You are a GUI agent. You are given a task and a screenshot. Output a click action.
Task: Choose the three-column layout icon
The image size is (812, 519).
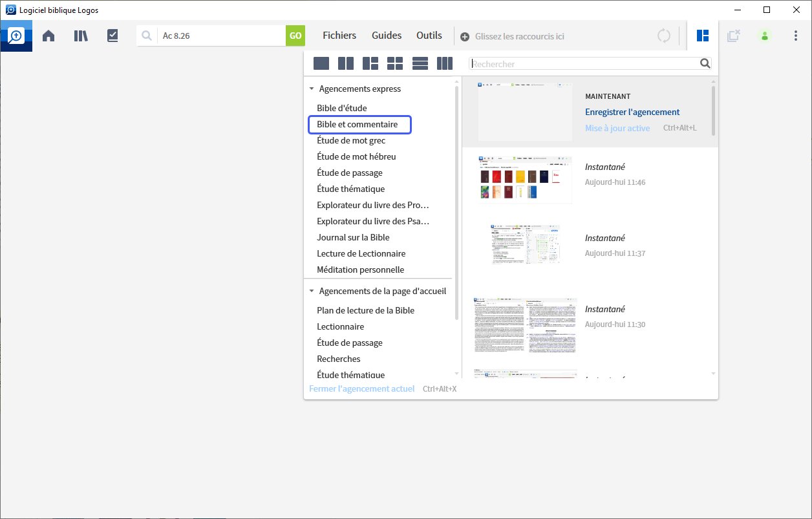click(x=445, y=63)
